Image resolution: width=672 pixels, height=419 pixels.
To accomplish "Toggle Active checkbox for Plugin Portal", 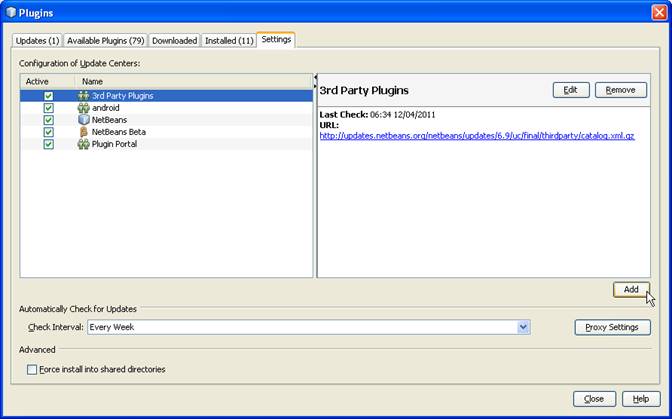I will coord(48,144).
